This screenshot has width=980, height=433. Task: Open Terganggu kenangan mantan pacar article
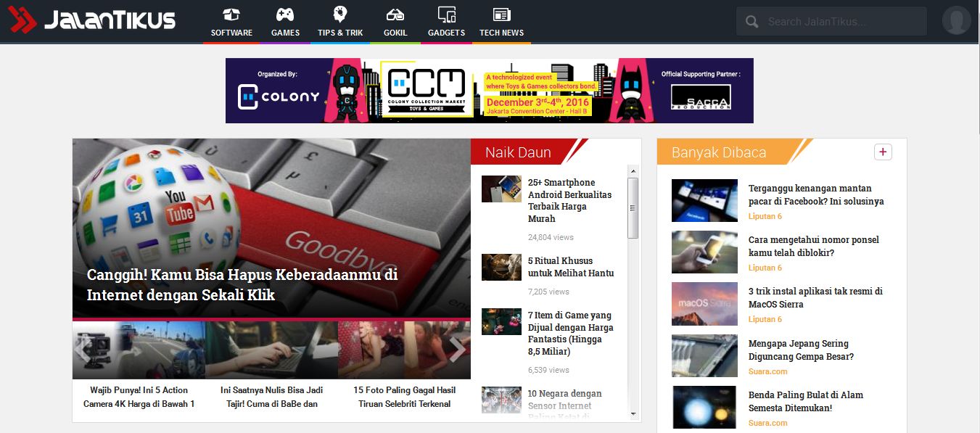(x=816, y=194)
